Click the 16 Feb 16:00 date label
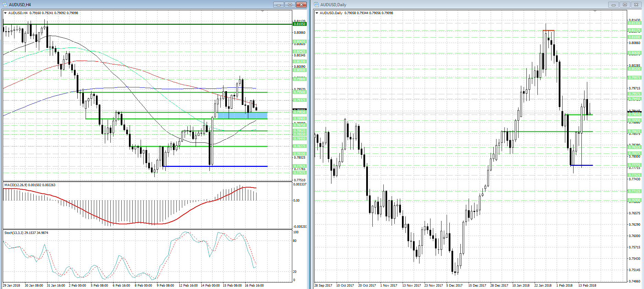Screen dimensions: 644x289 click(x=254, y=285)
